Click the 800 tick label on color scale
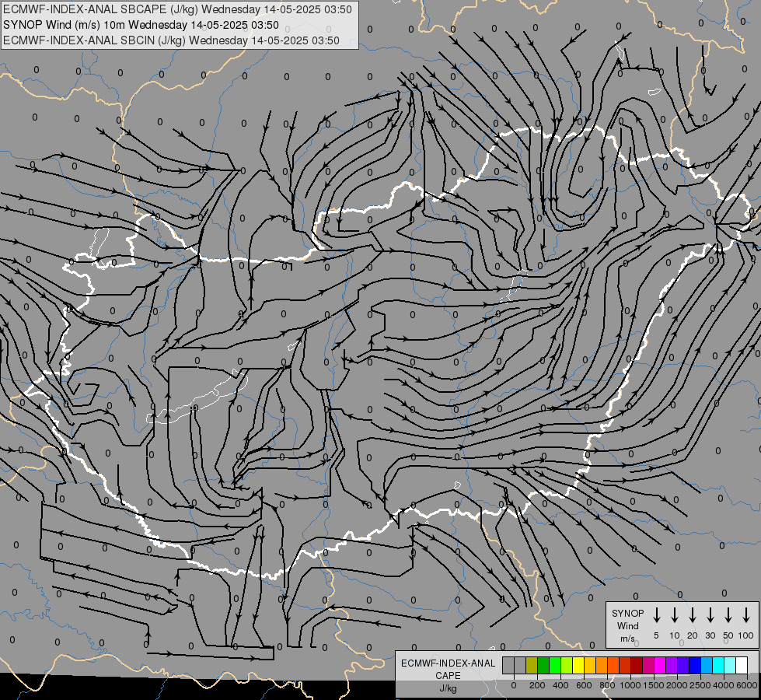This screenshot has width=761, height=700. [607, 685]
